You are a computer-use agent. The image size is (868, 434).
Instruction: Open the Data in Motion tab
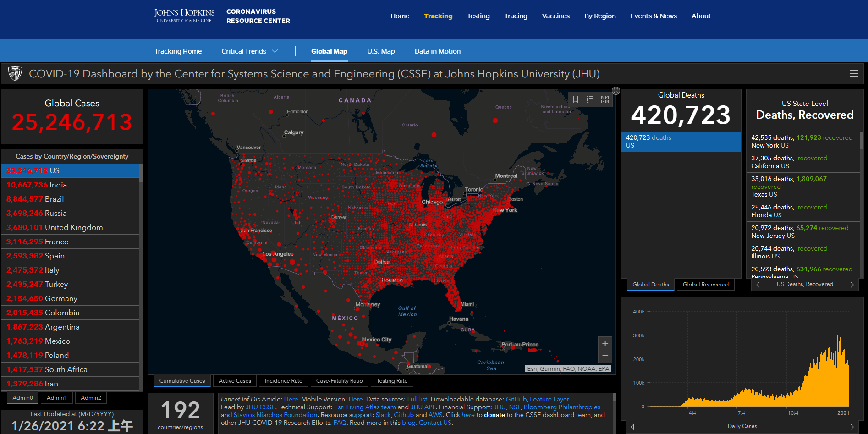(x=438, y=51)
